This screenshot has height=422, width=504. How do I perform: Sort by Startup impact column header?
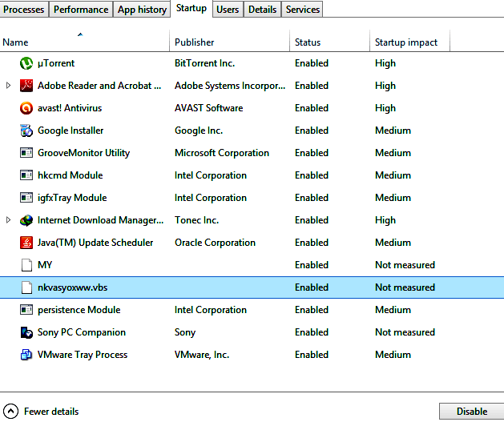tap(409, 42)
